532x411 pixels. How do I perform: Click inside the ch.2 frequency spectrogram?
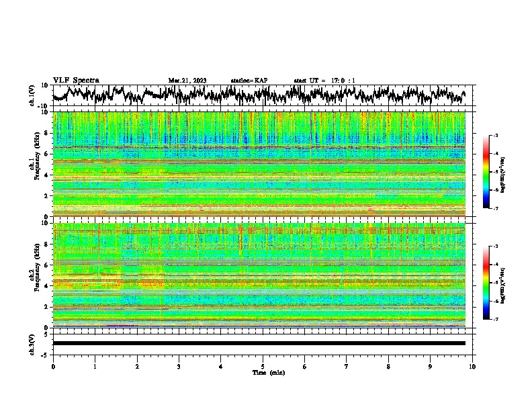[259, 275]
